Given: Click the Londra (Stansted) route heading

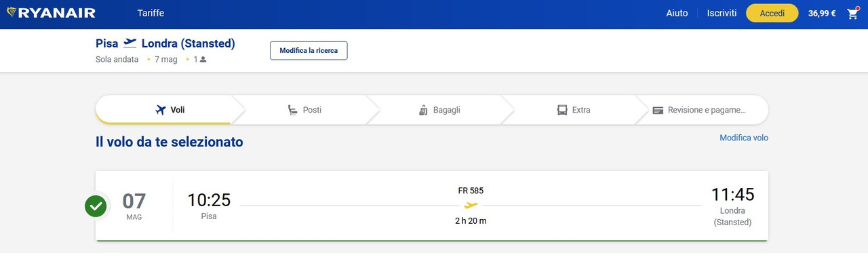Looking at the screenshot, I should point(188,43).
